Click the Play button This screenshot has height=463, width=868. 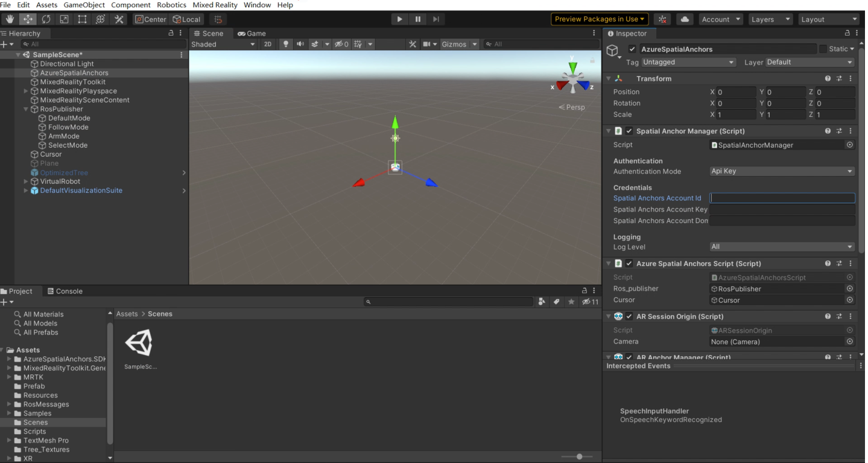(x=399, y=19)
